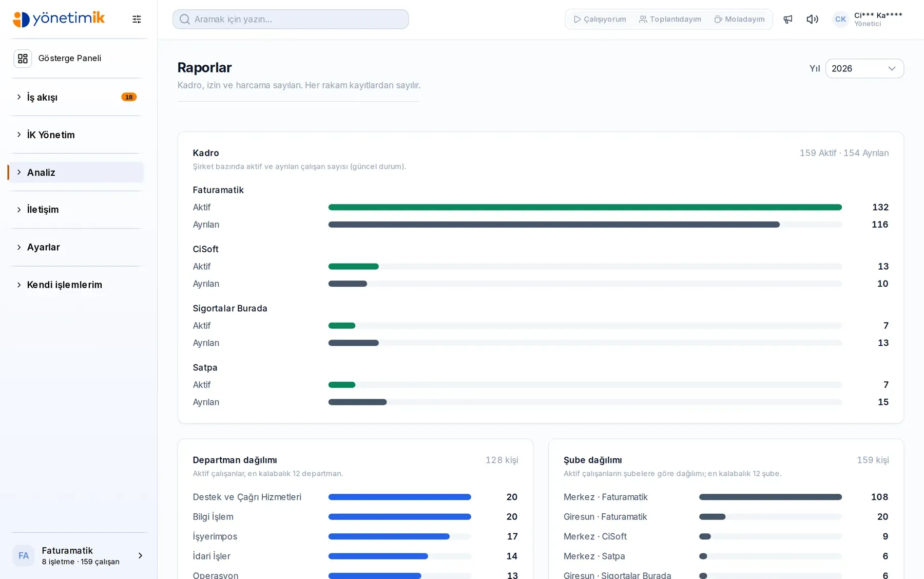
Task: Click the yönetimik logo
Action: (x=59, y=19)
